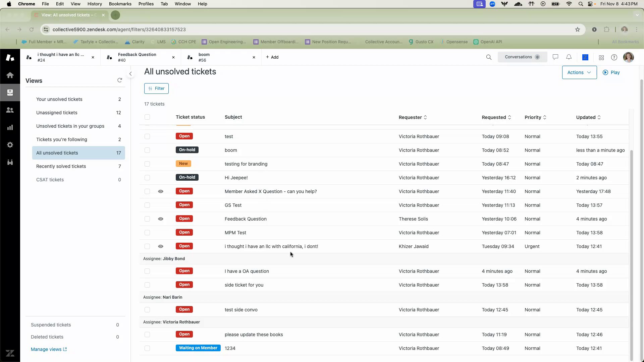Viewport: 644px width, 362px height.
Task: Open the Admin gear icon in sidebar
Action: (10, 145)
